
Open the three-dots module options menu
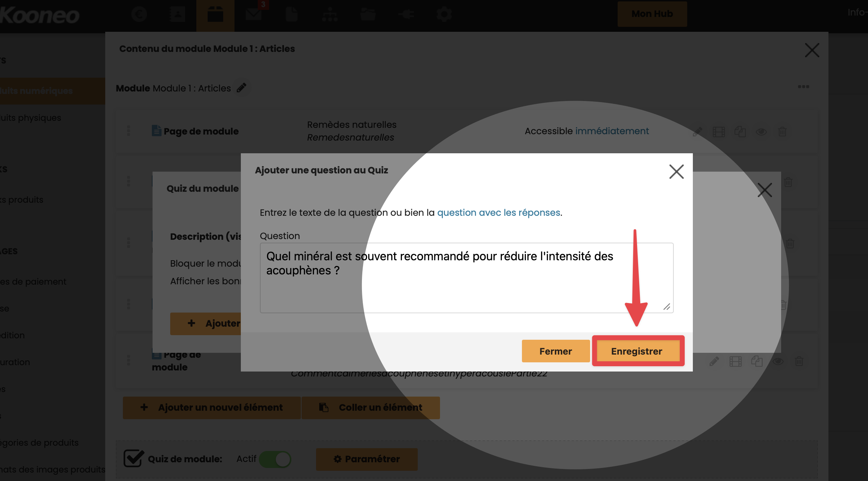803,87
